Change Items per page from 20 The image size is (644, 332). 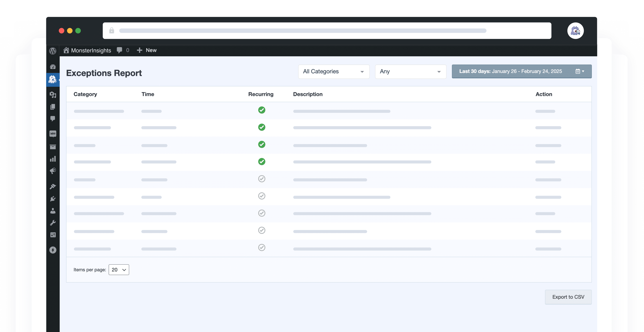119,270
